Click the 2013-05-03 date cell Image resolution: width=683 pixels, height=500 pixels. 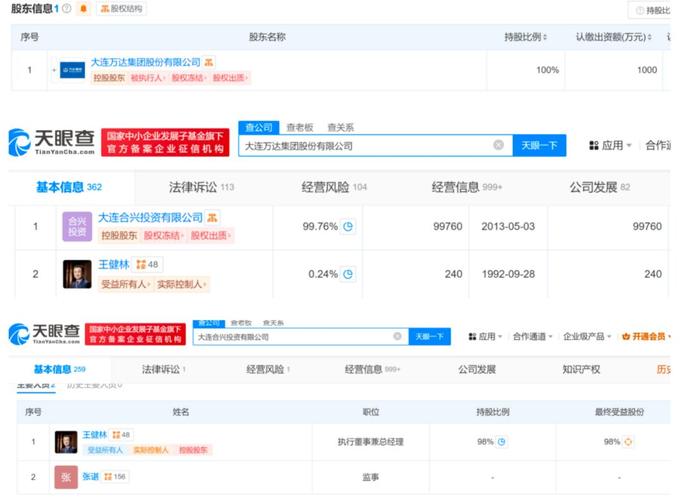pyautogui.click(x=508, y=226)
